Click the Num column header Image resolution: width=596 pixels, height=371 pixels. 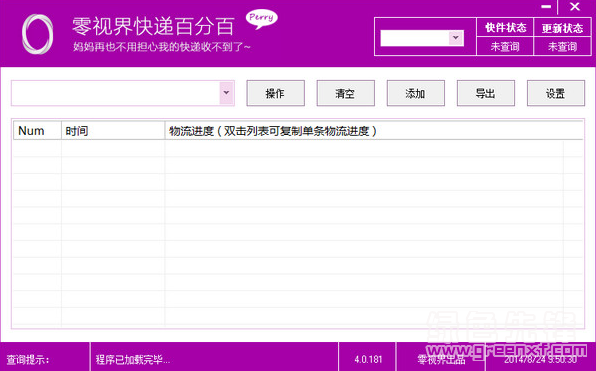pyautogui.click(x=37, y=131)
